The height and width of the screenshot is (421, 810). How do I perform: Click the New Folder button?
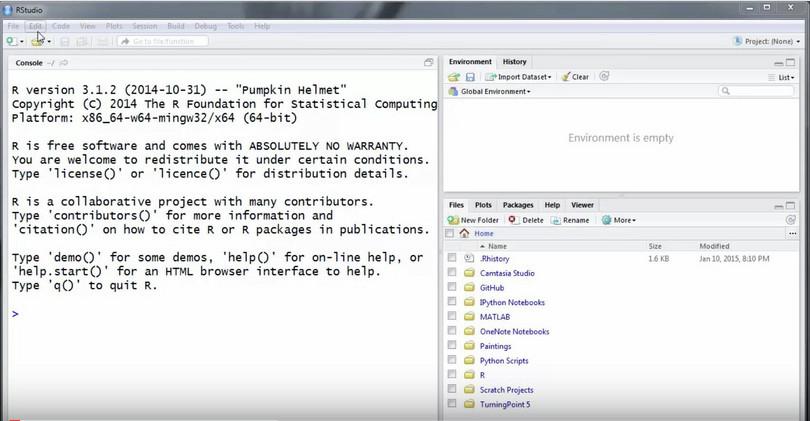point(474,220)
